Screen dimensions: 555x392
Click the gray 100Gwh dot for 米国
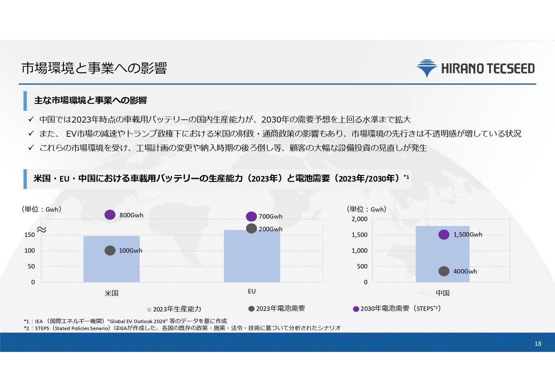(x=110, y=250)
